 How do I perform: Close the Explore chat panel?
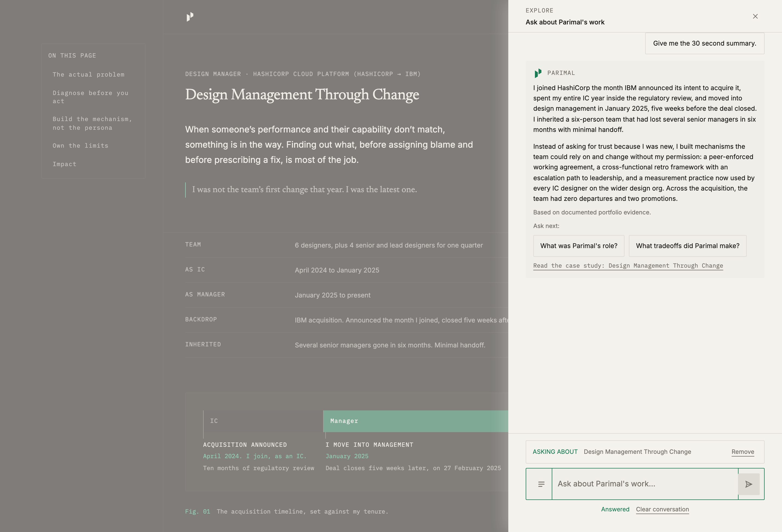point(755,16)
